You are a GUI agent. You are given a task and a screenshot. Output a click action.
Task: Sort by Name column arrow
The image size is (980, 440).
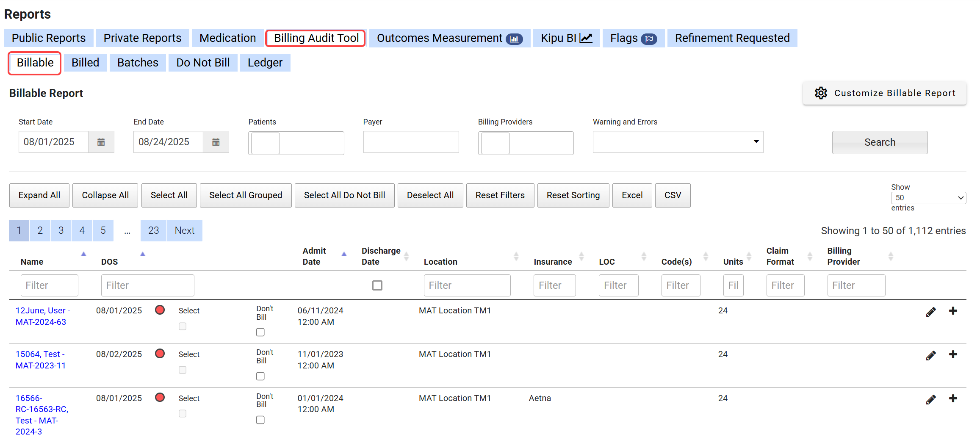[83, 254]
